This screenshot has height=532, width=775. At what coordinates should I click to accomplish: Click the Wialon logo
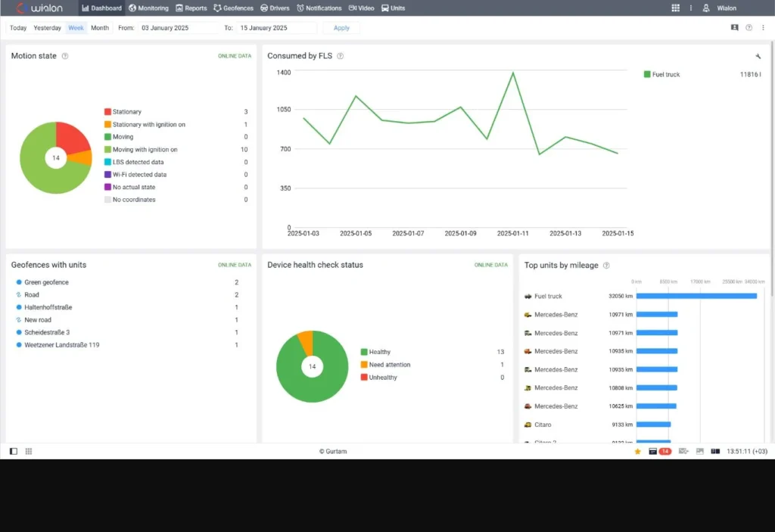(x=39, y=8)
